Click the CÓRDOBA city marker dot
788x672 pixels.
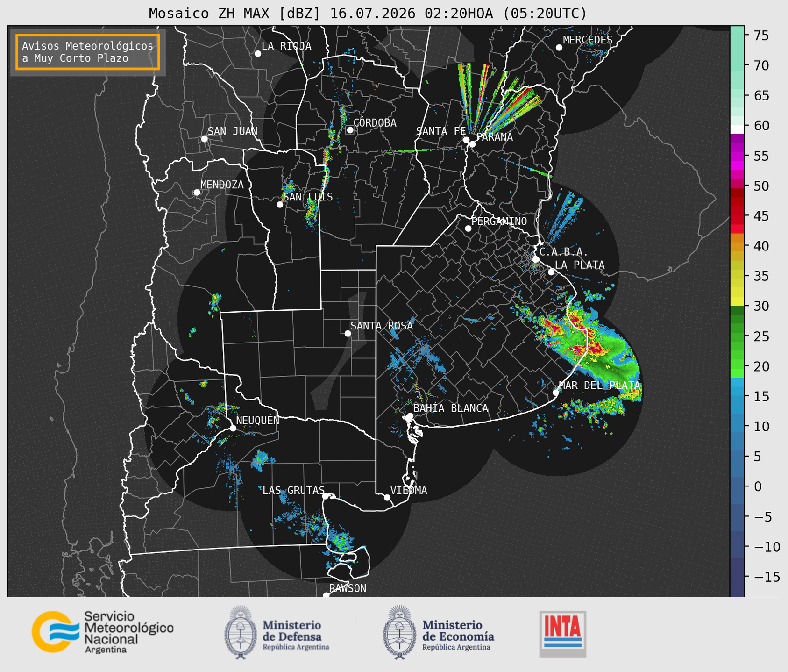tap(350, 130)
